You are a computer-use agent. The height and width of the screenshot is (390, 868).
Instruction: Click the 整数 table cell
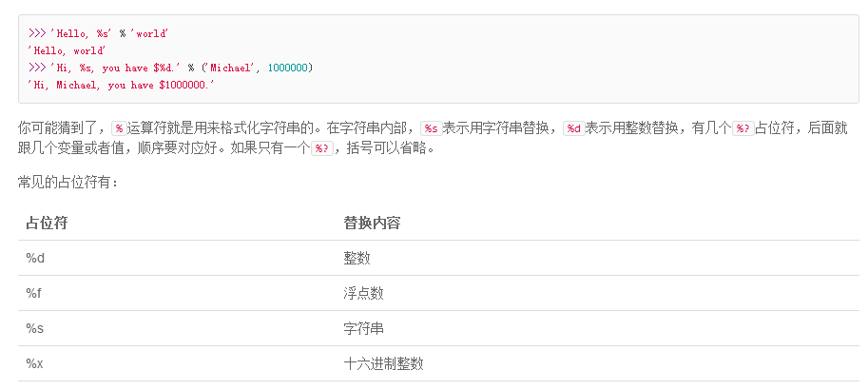pos(357,258)
